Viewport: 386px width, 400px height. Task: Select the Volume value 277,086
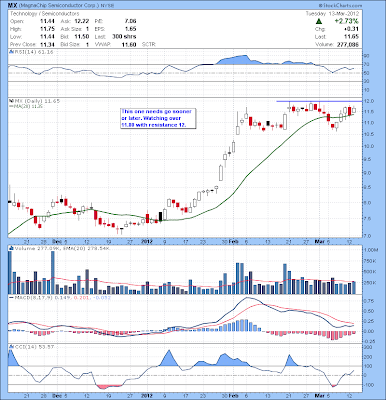click(x=347, y=44)
